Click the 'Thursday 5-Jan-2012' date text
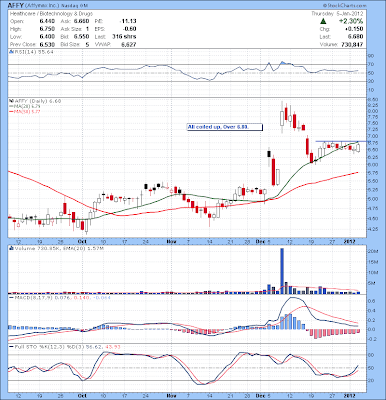 (337, 14)
